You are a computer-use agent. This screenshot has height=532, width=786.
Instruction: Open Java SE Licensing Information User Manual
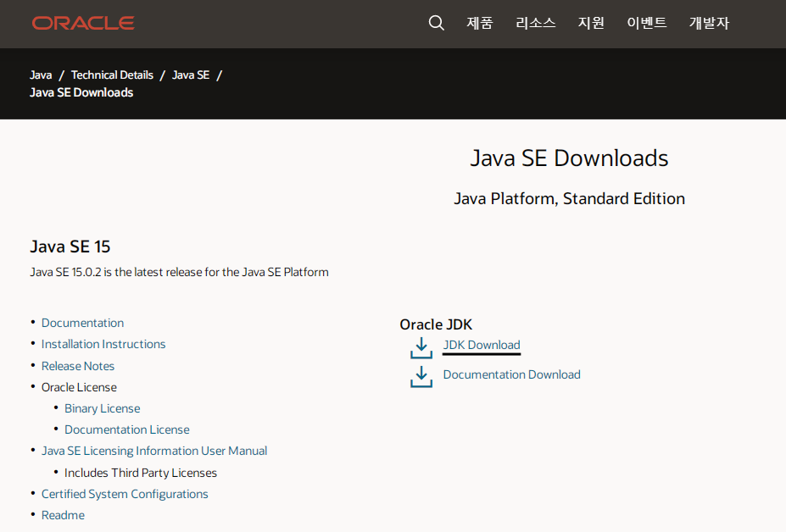pyautogui.click(x=154, y=451)
